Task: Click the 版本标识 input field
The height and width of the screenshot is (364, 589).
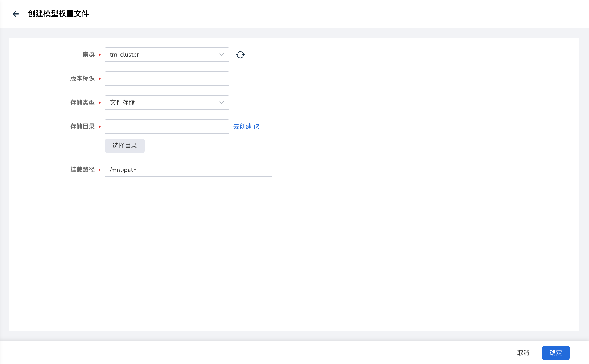Action: tap(167, 78)
